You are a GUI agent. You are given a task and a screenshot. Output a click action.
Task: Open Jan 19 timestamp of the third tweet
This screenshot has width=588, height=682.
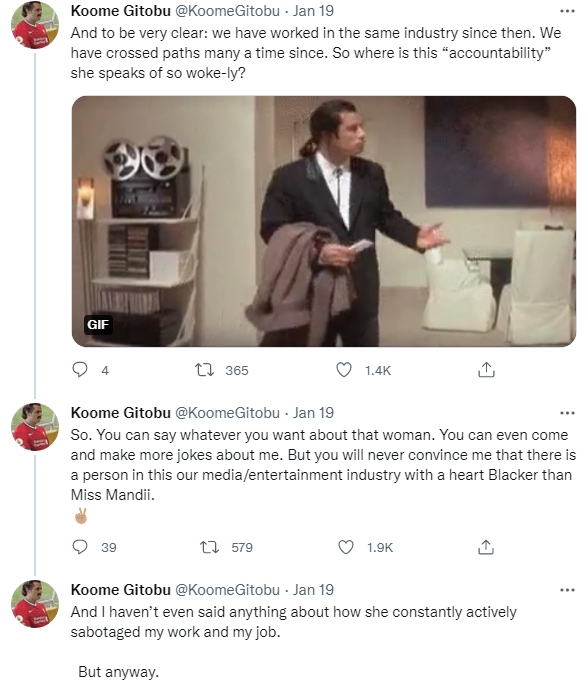pyautogui.click(x=313, y=590)
